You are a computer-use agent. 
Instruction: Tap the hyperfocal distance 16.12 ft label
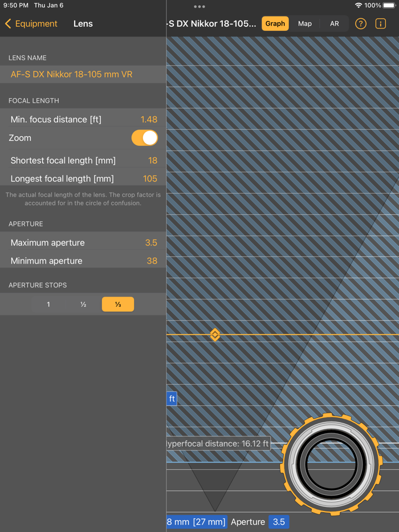[x=218, y=444]
